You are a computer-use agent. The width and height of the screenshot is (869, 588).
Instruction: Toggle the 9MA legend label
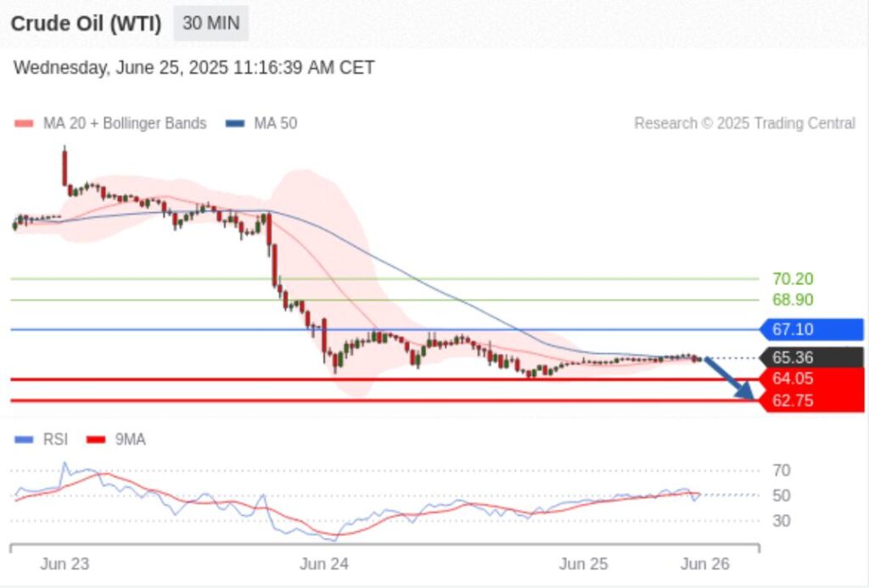point(130,440)
